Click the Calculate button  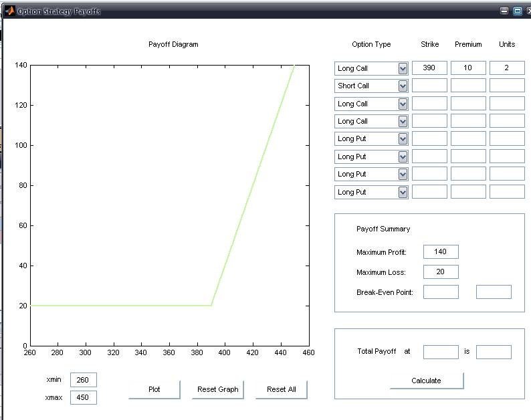click(x=427, y=381)
